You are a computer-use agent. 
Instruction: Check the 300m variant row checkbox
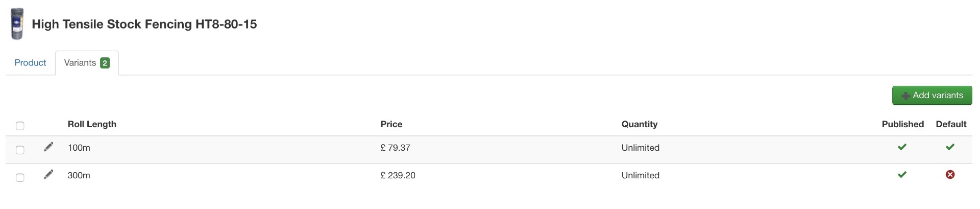pos(20,177)
